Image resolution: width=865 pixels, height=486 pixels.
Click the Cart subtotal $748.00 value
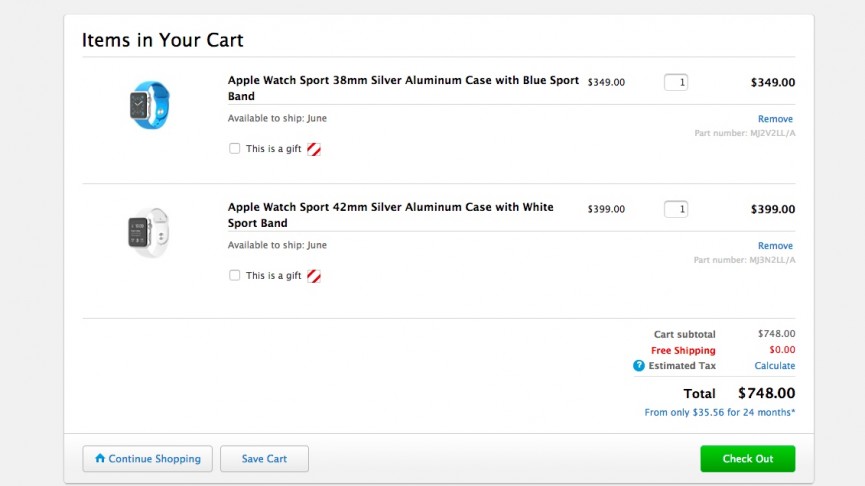pyautogui.click(x=776, y=334)
